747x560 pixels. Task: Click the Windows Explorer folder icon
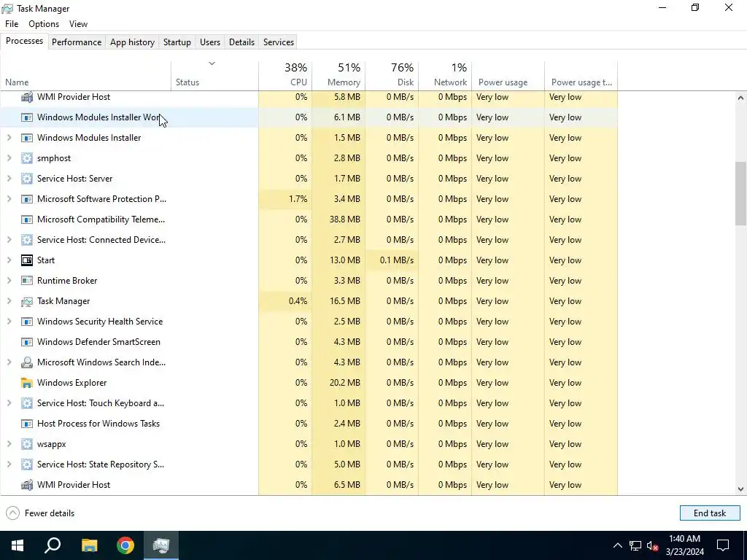coord(27,383)
